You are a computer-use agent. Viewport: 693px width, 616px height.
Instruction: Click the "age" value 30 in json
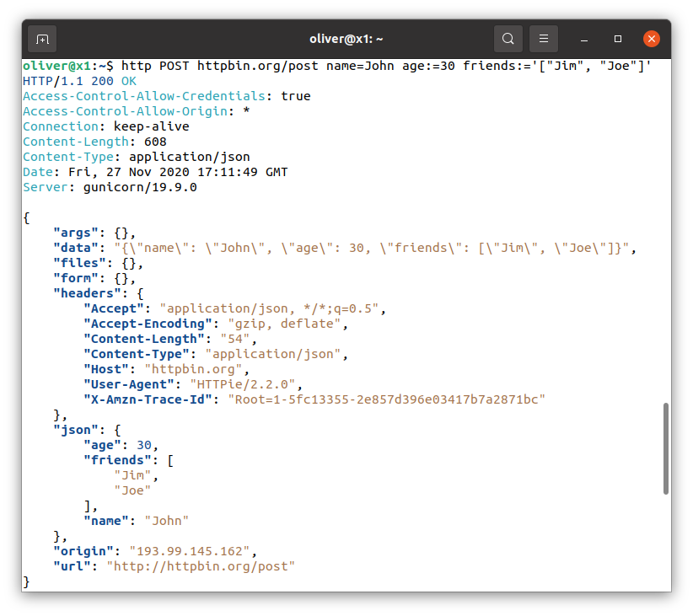[144, 445]
